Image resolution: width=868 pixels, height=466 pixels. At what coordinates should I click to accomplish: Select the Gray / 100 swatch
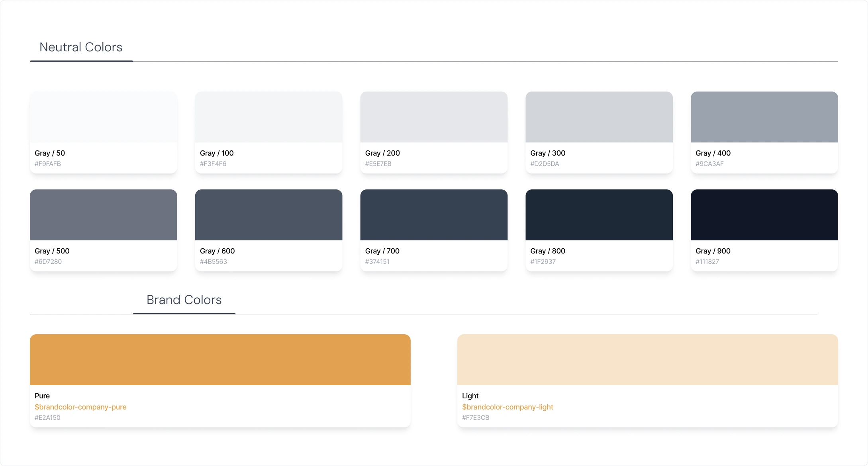tap(268, 117)
